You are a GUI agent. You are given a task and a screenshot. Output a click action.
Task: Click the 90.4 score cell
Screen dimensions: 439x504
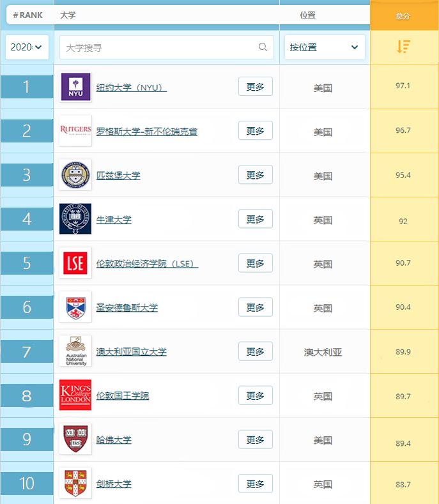(403, 307)
